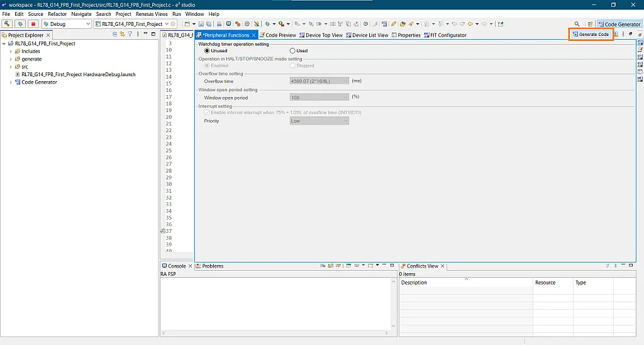Select the HardwareDebug.launch file in the tree
The image size is (644, 345).
click(78, 74)
